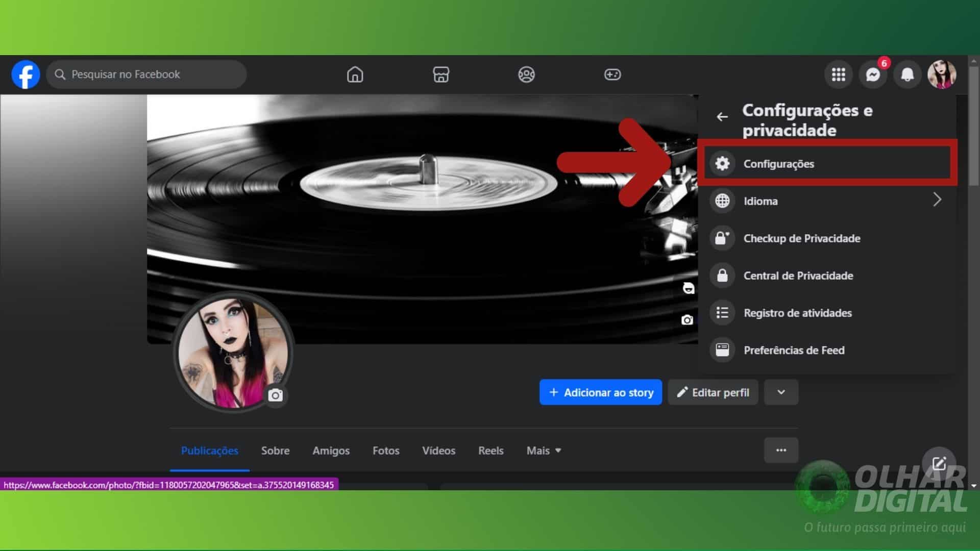
Task: Open Messenger chats icon
Action: pyautogui.click(x=873, y=74)
